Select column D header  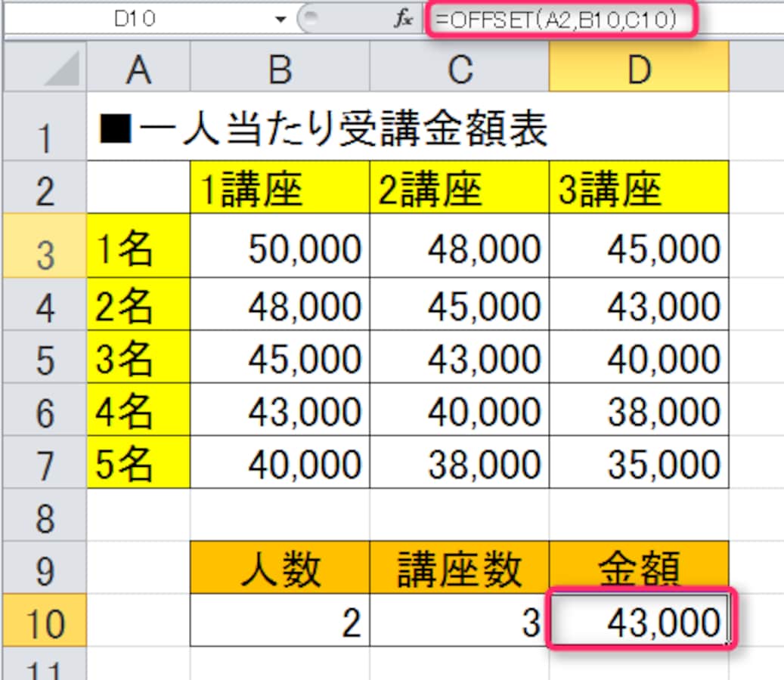tap(639, 66)
